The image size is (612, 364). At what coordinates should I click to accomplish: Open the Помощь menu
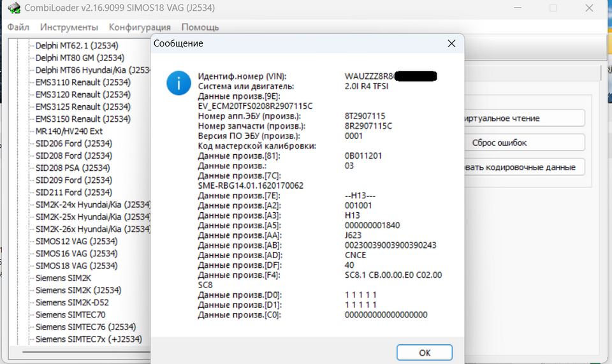point(200,27)
